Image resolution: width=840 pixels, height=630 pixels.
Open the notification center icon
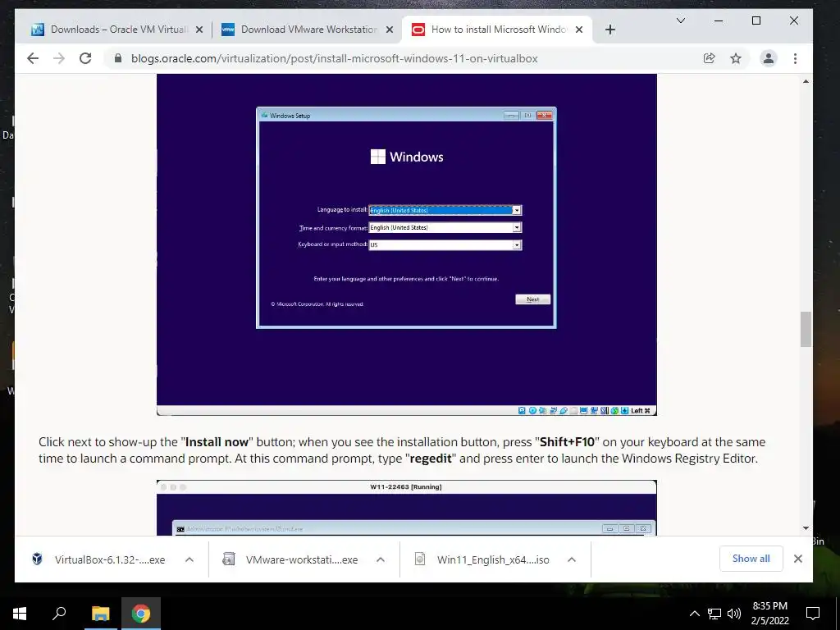(x=813, y=614)
